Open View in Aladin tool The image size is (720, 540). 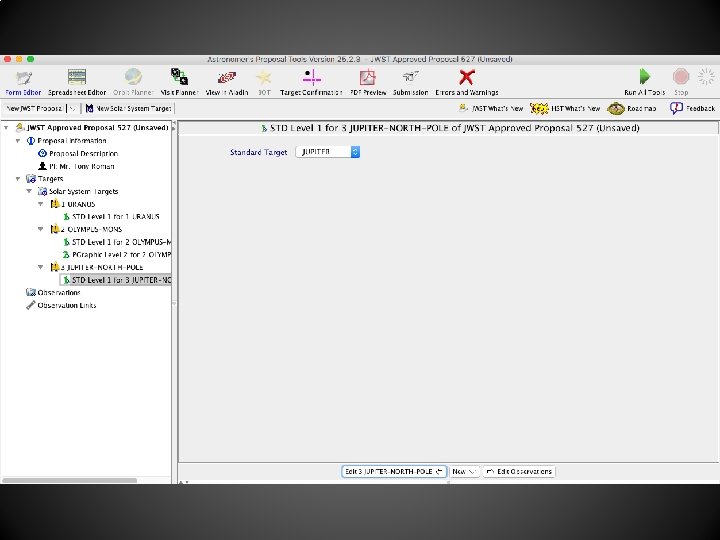227,83
